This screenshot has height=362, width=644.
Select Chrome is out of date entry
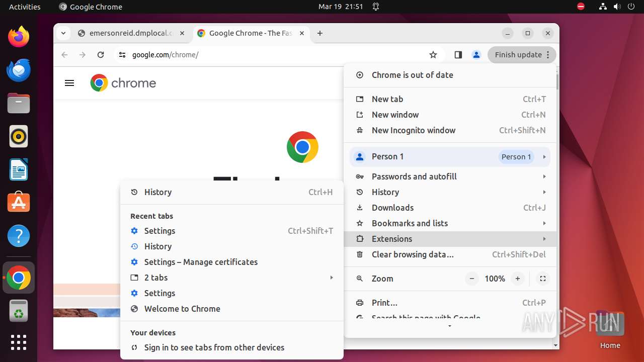coord(450,75)
